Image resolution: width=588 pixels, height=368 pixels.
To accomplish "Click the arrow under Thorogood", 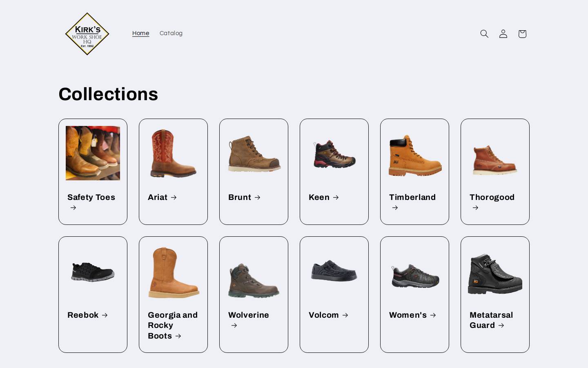I will (475, 208).
